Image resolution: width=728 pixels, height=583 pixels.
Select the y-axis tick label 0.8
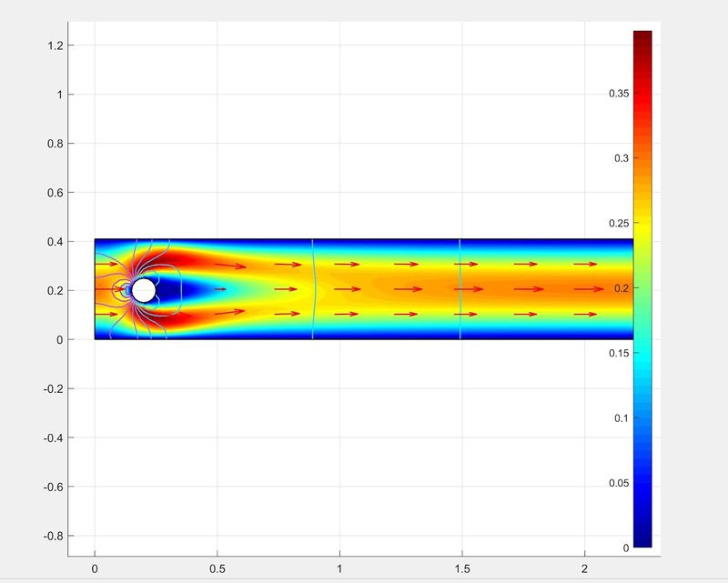(x=55, y=144)
